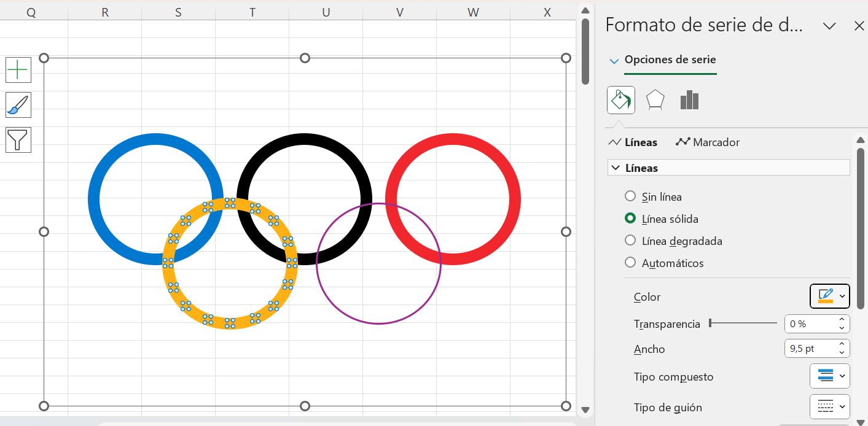Image resolution: width=868 pixels, height=426 pixels.
Task: Decrease the Ancho width with down arrow
Action: pyautogui.click(x=842, y=353)
